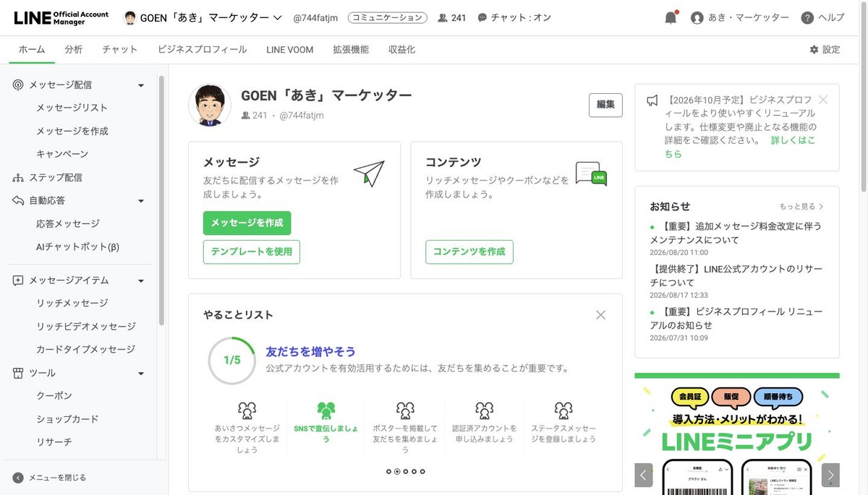This screenshot has width=868, height=495.
Task: Click the メニューを閉じる arrow icon
Action: pos(18,478)
